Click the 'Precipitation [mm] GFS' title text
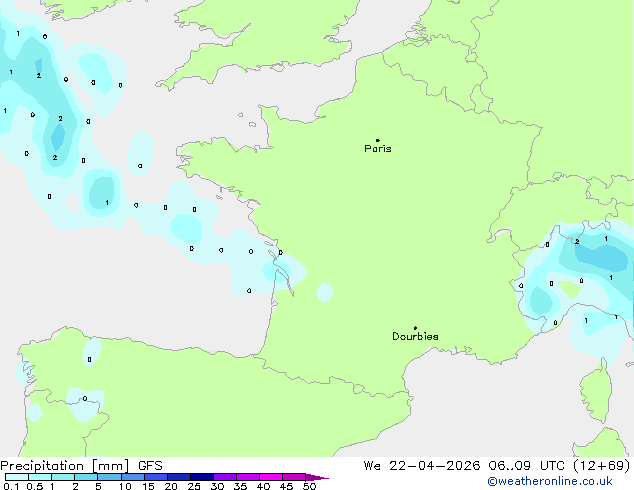 click(x=81, y=466)
